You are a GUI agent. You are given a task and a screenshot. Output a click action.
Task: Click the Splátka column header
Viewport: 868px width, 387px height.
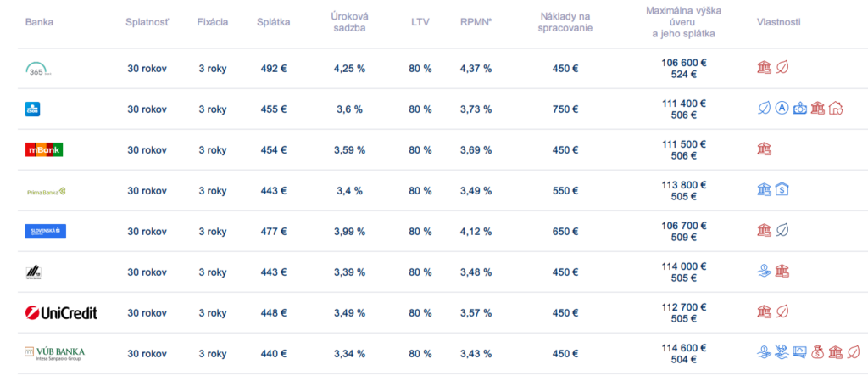coord(273,22)
